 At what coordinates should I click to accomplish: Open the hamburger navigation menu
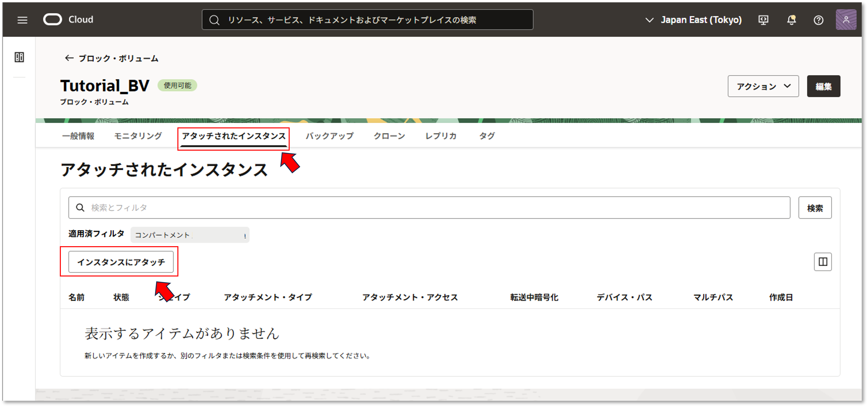22,20
